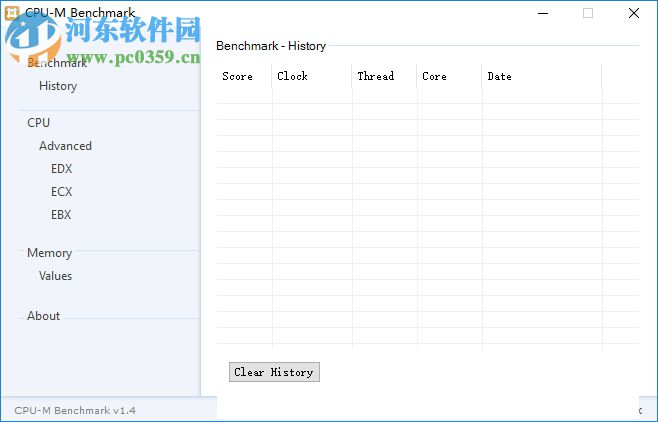Sort history by Date column header
The width and height of the screenshot is (658, 422).
pyautogui.click(x=542, y=76)
